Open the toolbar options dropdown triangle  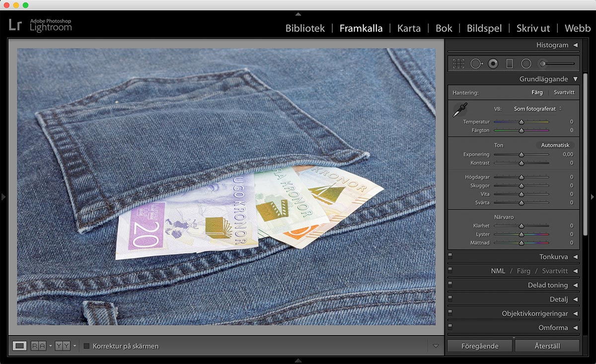(436, 346)
